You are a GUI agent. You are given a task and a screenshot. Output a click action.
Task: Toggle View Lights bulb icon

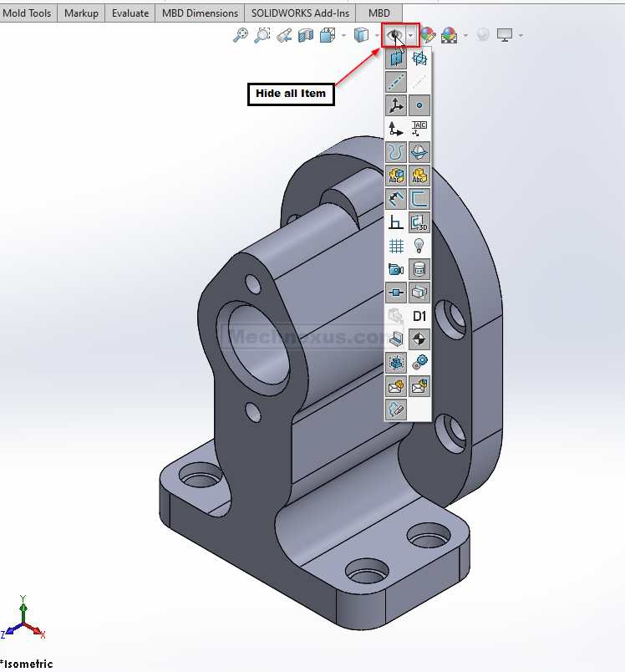[419, 246]
